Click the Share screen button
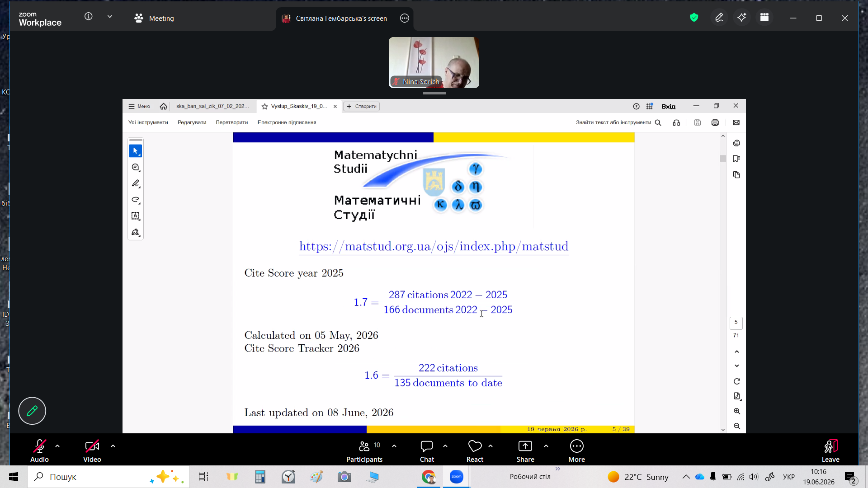The width and height of the screenshot is (868, 488). tap(525, 450)
